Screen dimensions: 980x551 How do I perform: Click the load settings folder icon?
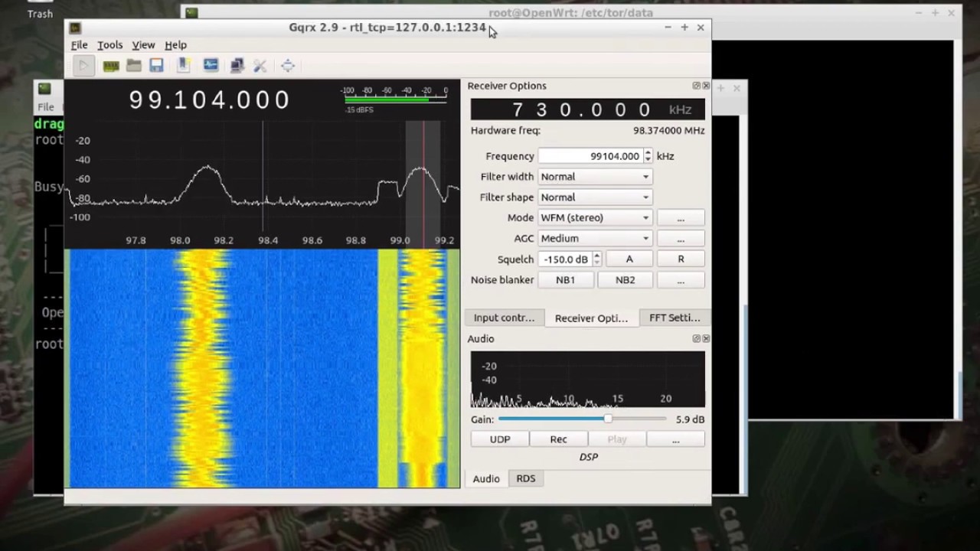(134, 66)
